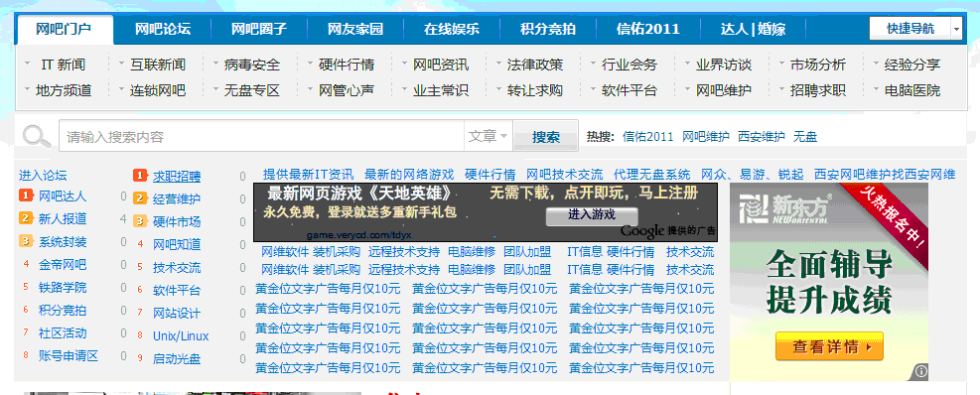
Task: Expand the arrow beside 硬件行情 category
Action: pos(310,64)
